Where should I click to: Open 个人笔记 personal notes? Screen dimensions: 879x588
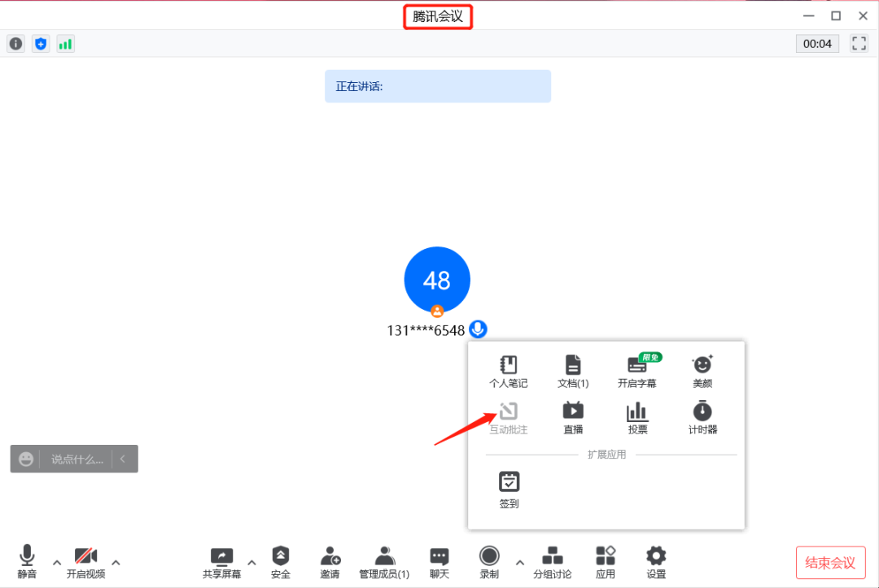509,372
